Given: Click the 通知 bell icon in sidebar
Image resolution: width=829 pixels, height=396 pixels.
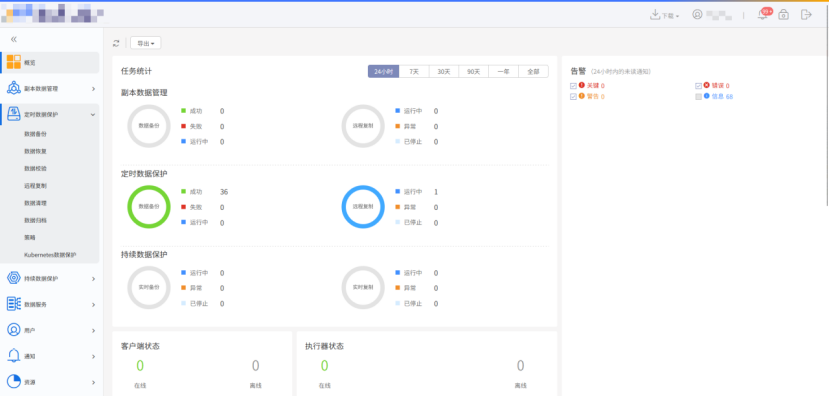Looking at the screenshot, I should click(14, 356).
